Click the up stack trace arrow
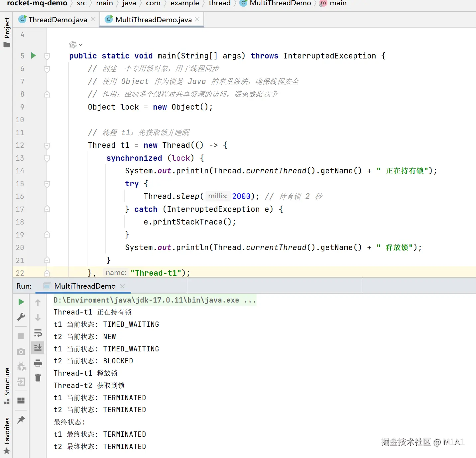The image size is (476, 458). coord(38,303)
